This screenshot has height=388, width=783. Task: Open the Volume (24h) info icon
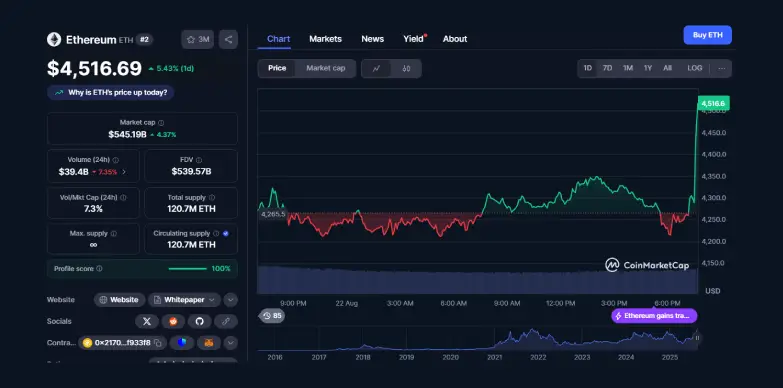[116, 160]
